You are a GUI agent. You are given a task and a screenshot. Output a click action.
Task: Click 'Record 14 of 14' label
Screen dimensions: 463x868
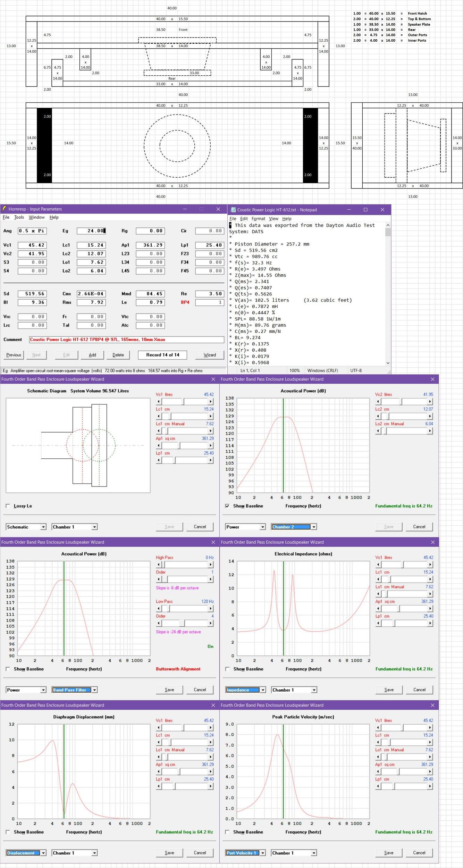pos(162,355)
